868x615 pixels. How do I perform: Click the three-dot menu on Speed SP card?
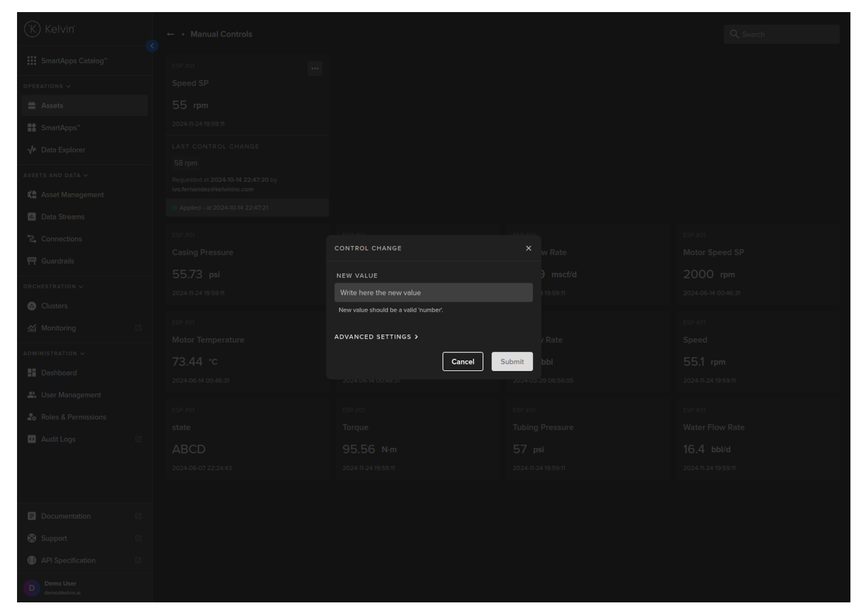click(315, 69)
